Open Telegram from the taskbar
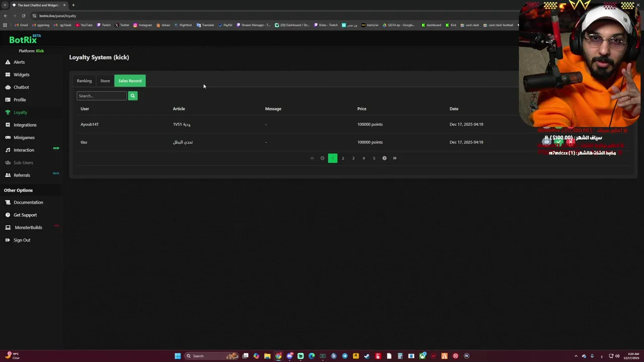 tap(345, 356)
